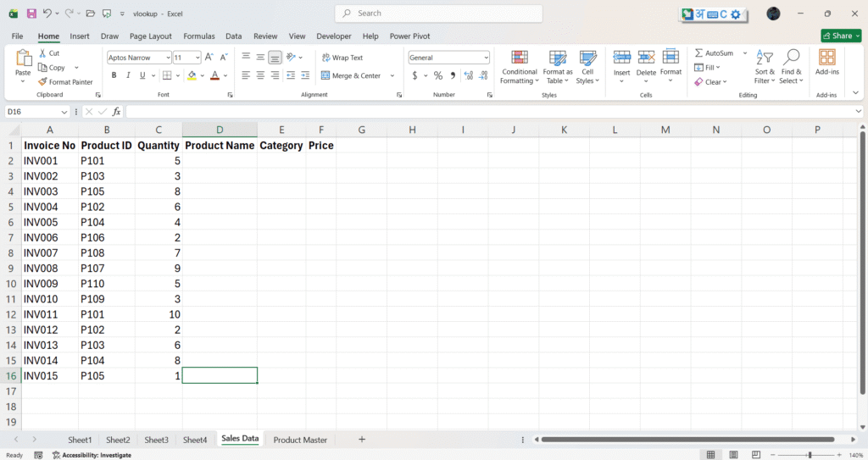Screen dimensions: 868x460
Task: Open the font name dropdown (Aptos Narrow)
Action: point(168,58)
